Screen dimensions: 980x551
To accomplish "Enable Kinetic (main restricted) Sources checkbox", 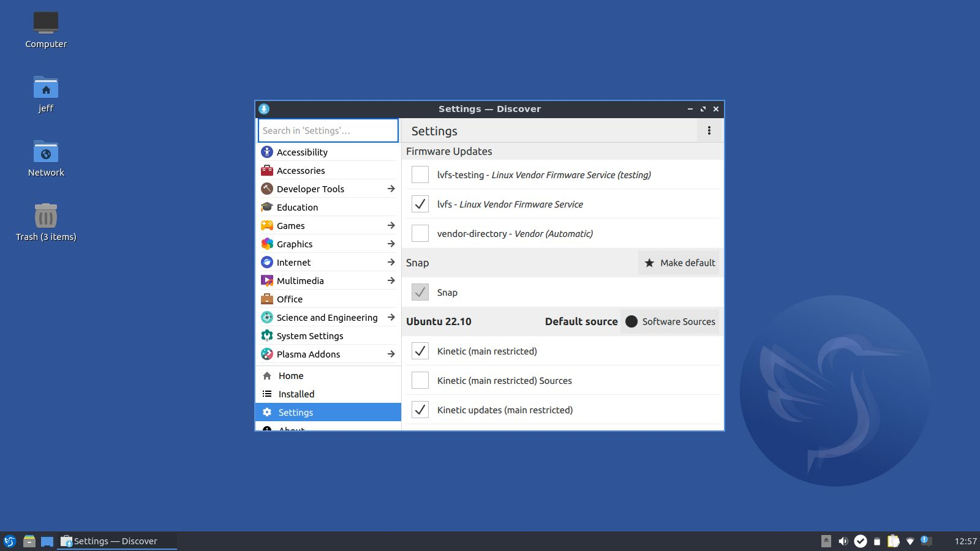I will (420, 380).
